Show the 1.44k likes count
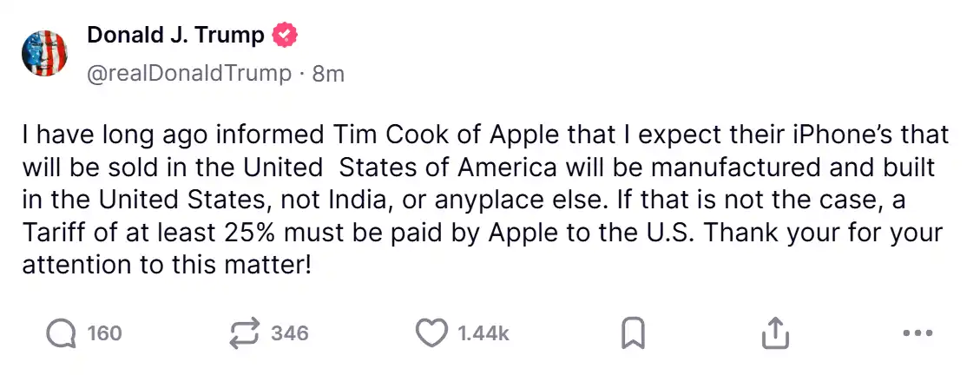Image resolution: width=980 pixels, height=375 pixels. (483, 332)
